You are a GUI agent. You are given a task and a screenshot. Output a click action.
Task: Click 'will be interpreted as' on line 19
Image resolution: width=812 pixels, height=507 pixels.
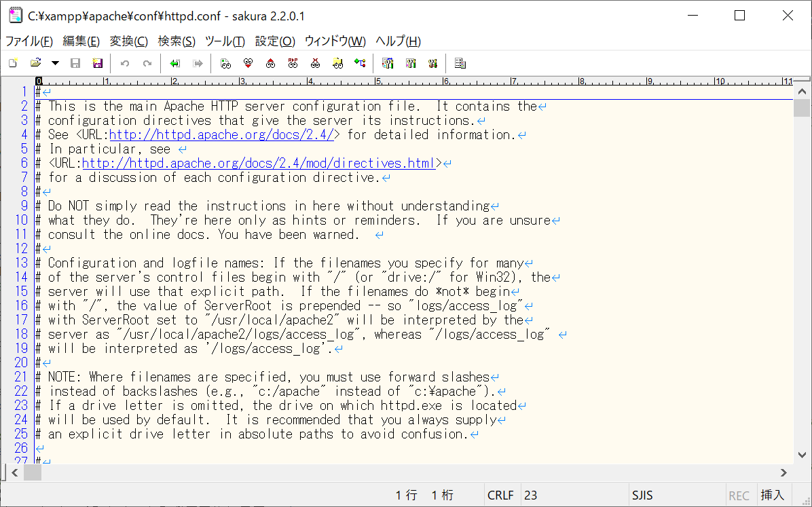(x=123, y=349)
